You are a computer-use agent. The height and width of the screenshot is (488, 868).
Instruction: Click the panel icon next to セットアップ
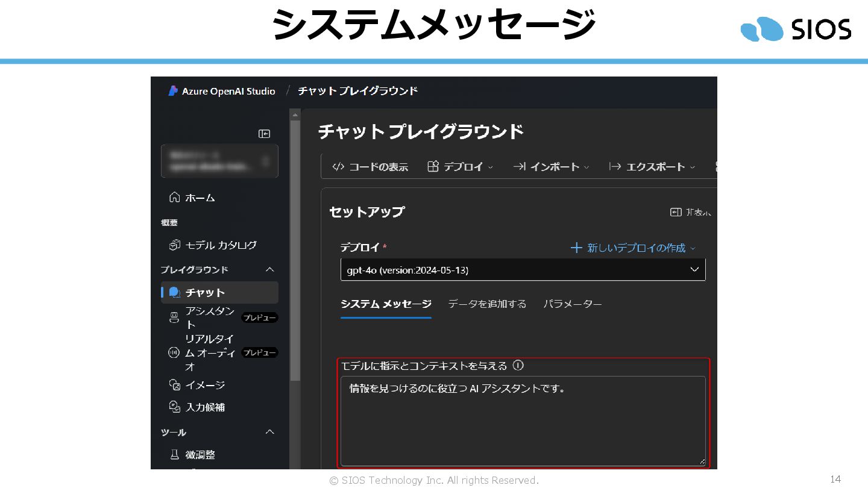pos(676,212)
